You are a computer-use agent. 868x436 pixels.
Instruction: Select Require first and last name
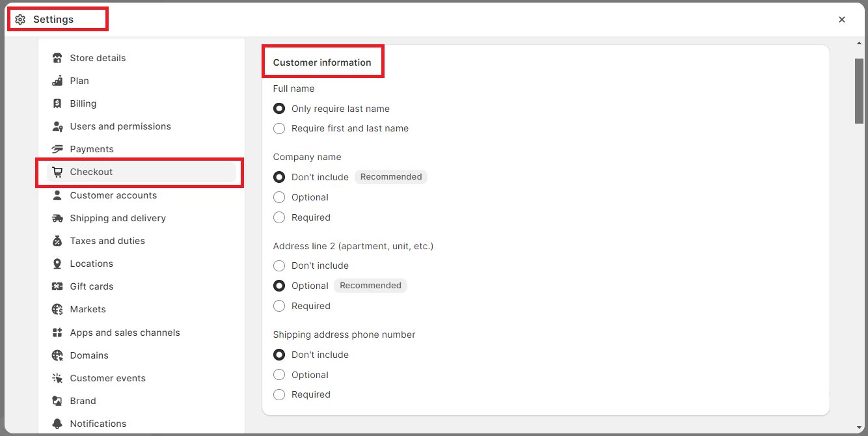point(279,128)
